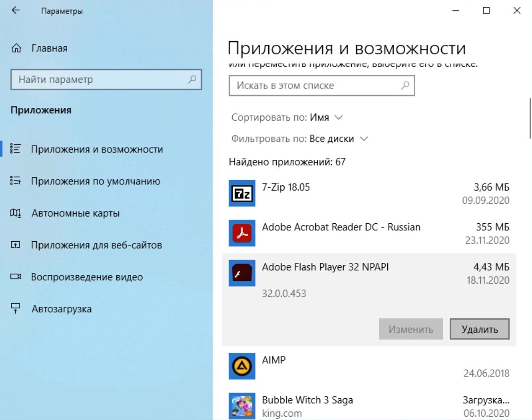Focus the Найти параметр search field
Image resolution: width=532 pixels, height=420 pixels.
[x=106, y=79]
